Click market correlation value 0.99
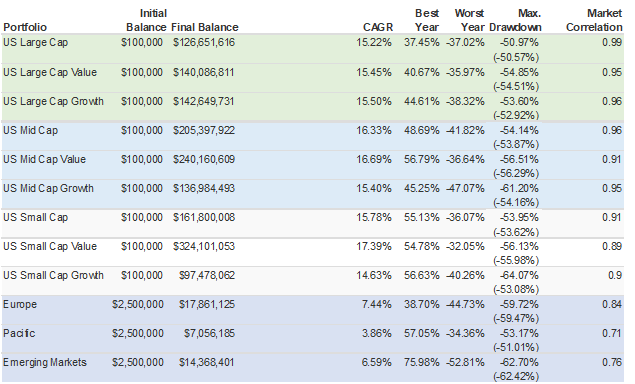The image size is (635, 384). [x=612, y=43]
